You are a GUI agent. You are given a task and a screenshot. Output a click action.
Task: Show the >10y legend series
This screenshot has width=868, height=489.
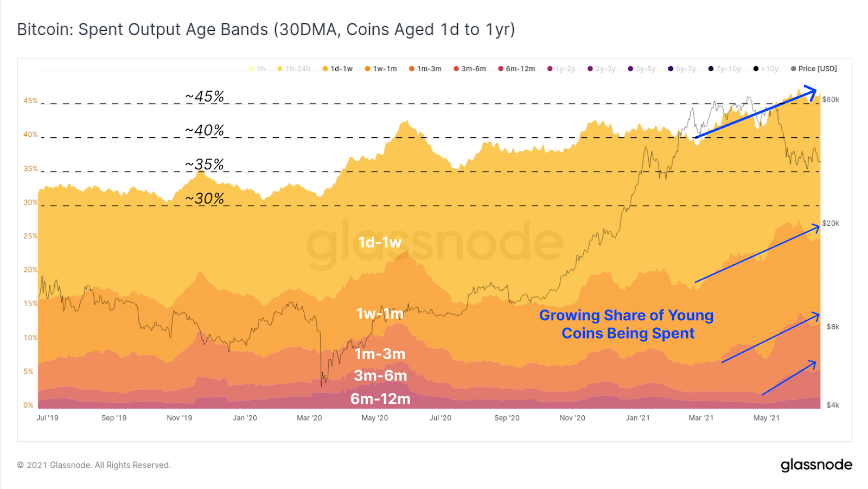[x=766, y=69]
